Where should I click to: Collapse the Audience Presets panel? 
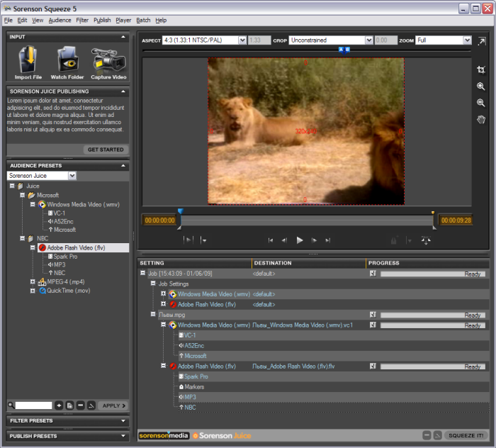click(x=123, y=166)
